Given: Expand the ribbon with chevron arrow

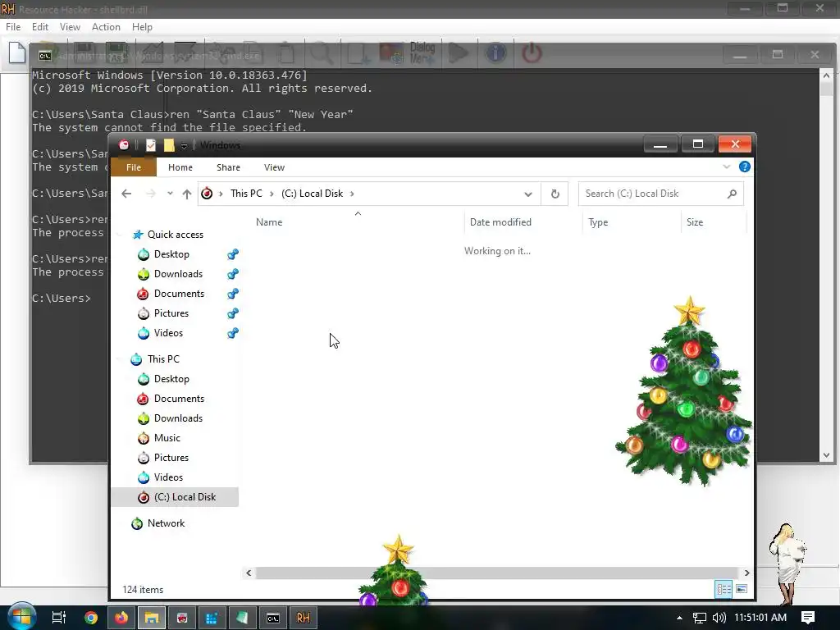Looking at the screenshot, I should coord(727,167).
